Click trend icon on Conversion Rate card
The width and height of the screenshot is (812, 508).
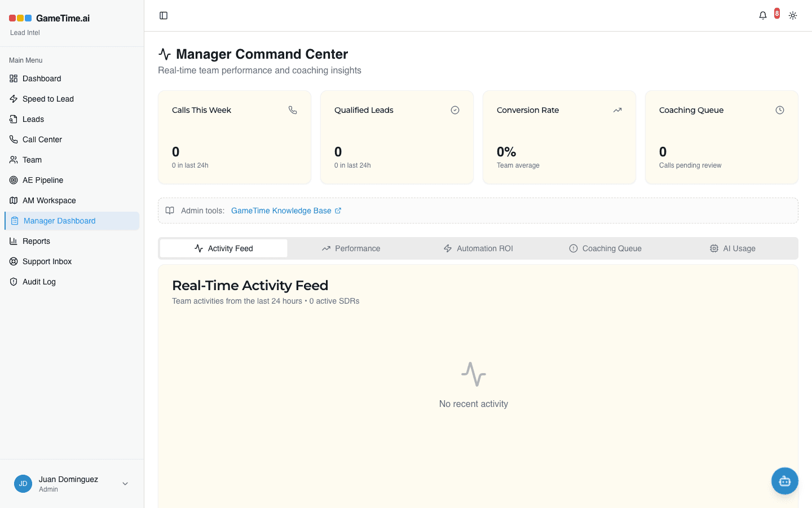pyautogui.click(x=617, y=110)
